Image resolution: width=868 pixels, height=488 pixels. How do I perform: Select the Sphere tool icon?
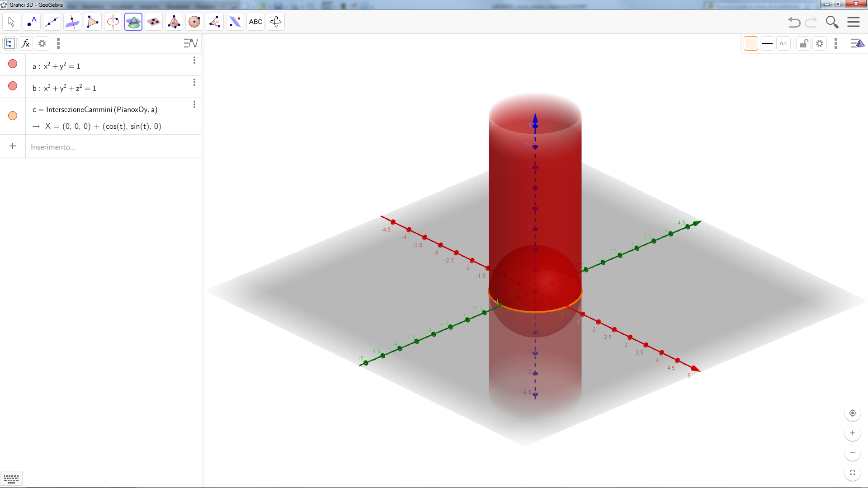pyautogui.click(x=194, y=22)
